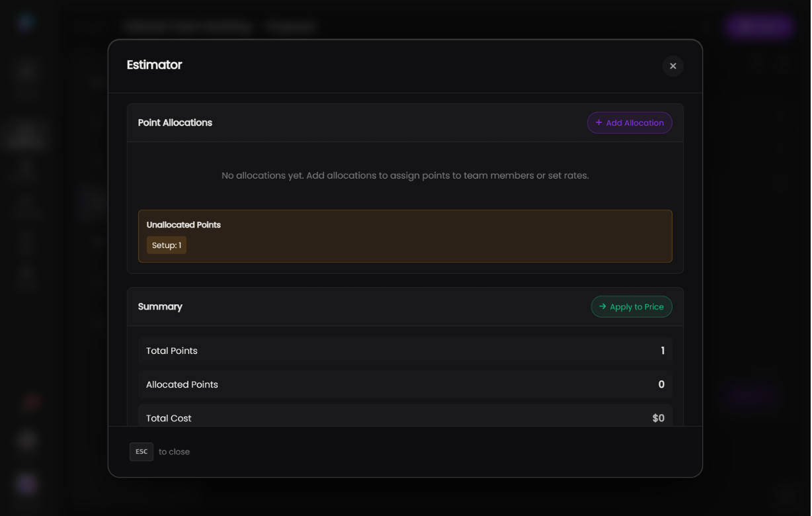The width and height of the screenshot is (812, 516).
Task: Click the ESC badge near 'to close'
Action: 141,452
